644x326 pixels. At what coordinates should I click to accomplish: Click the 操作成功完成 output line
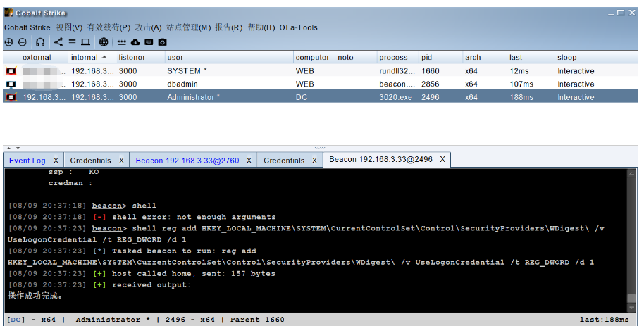[35, 296]
